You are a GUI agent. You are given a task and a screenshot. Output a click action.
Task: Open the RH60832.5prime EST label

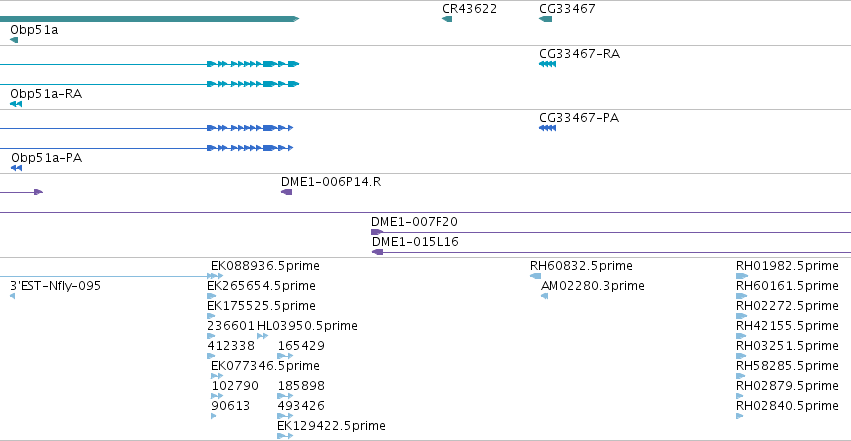[x=581, y=266]
